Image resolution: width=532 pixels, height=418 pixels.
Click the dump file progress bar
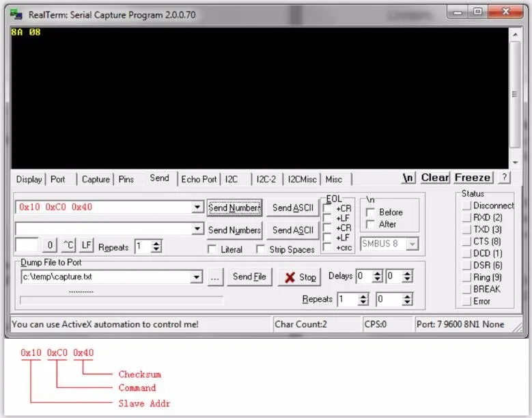122,301
